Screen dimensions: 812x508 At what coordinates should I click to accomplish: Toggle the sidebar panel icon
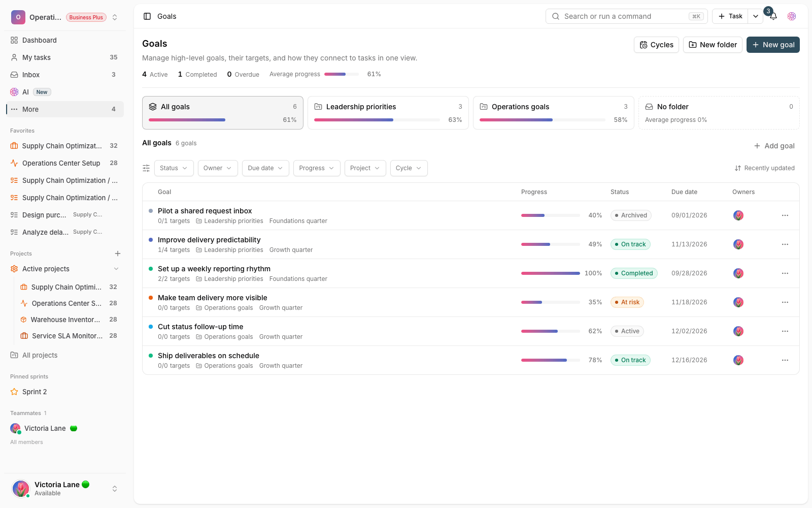point(147,16)
